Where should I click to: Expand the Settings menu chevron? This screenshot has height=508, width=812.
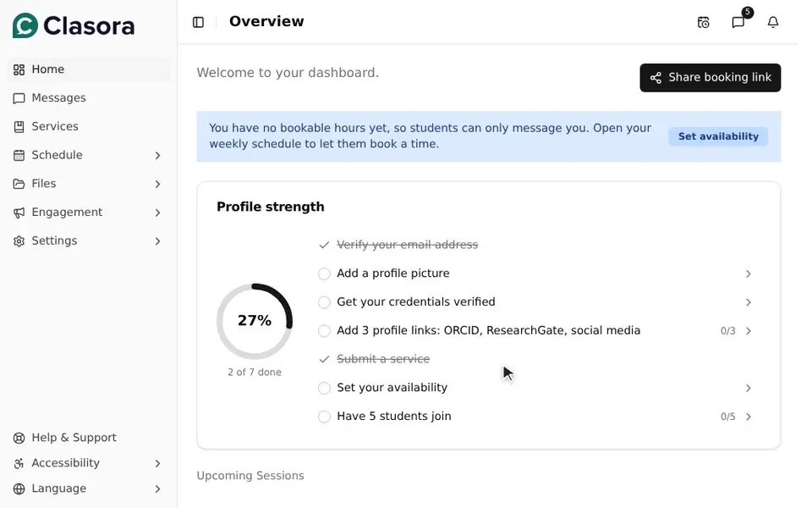[157, 241]
